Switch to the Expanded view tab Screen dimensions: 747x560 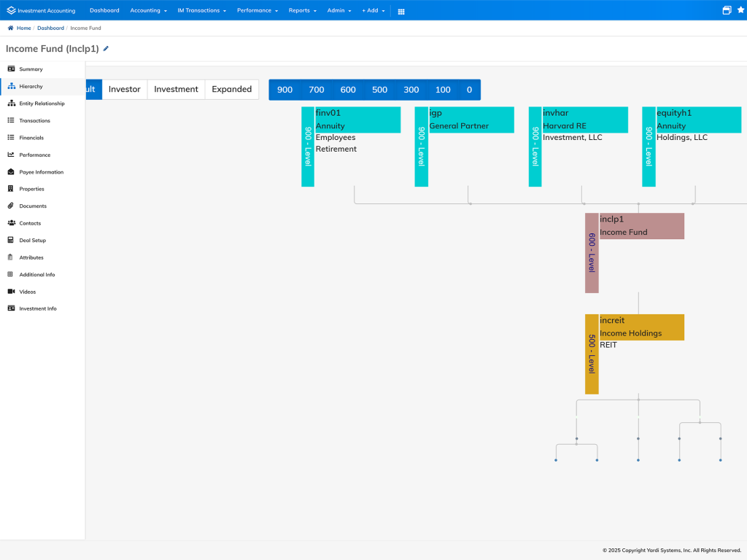coord(231,90)
